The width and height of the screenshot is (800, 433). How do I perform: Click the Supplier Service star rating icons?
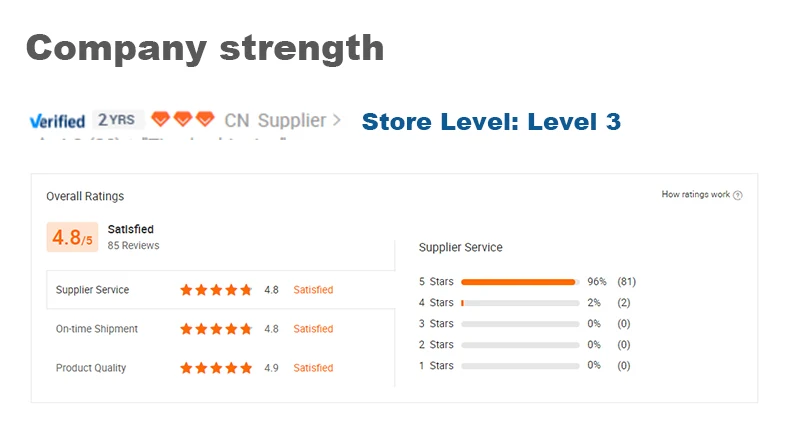216,290
